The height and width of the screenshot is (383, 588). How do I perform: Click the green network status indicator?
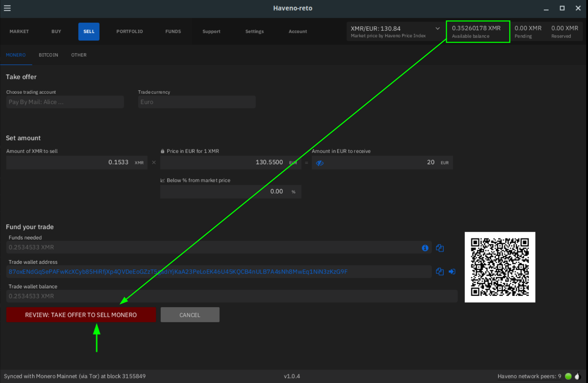(568, 376)
